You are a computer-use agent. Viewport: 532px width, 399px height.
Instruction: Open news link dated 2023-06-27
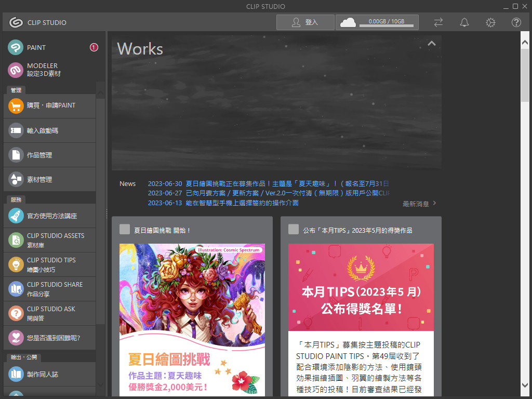[269, 193]
